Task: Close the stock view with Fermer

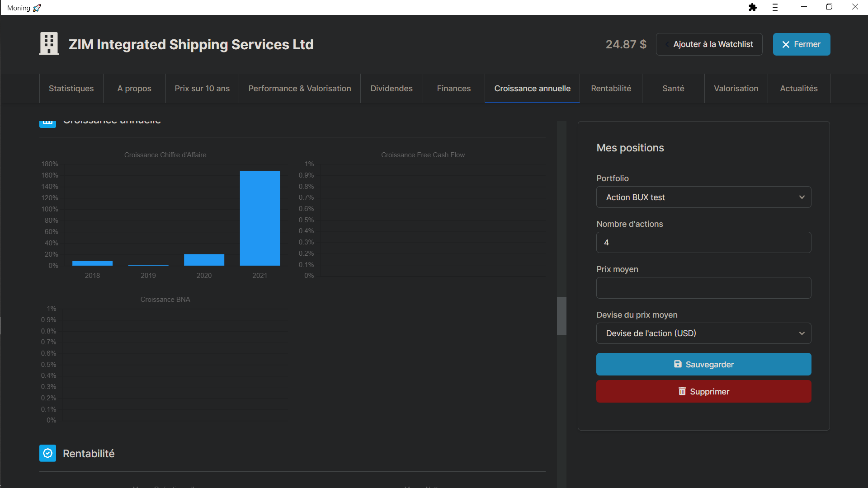Action: coord(801,44)
